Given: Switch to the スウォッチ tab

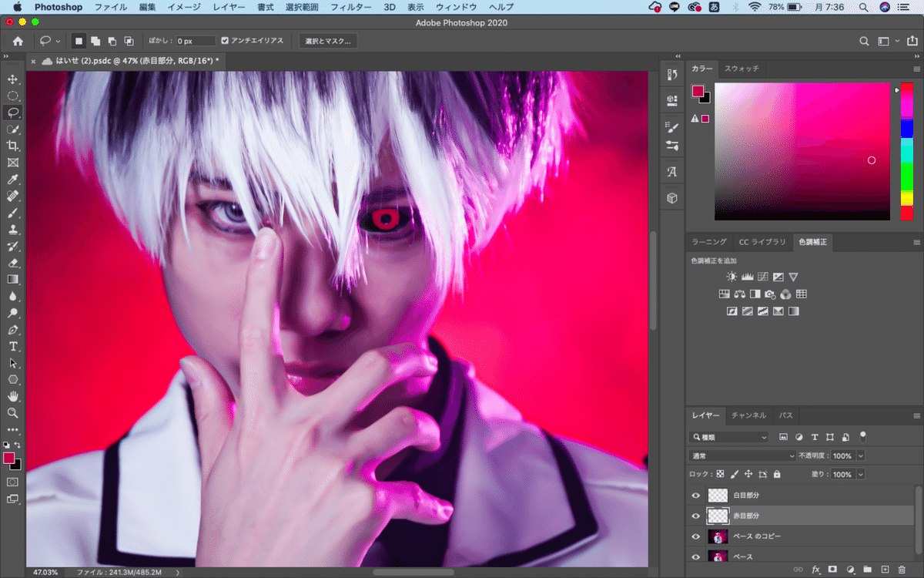Looking at the screenshot, I should [742, 69].
